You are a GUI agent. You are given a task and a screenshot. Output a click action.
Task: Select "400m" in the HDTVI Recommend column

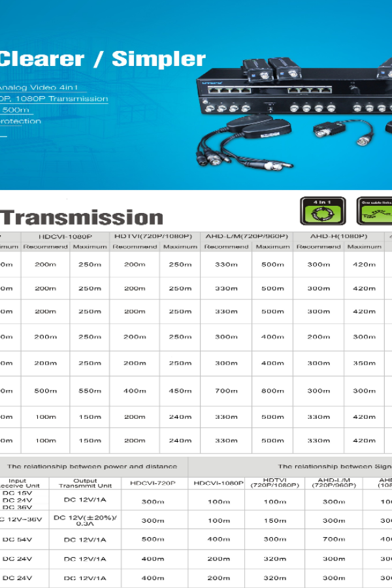click(135, 391)
